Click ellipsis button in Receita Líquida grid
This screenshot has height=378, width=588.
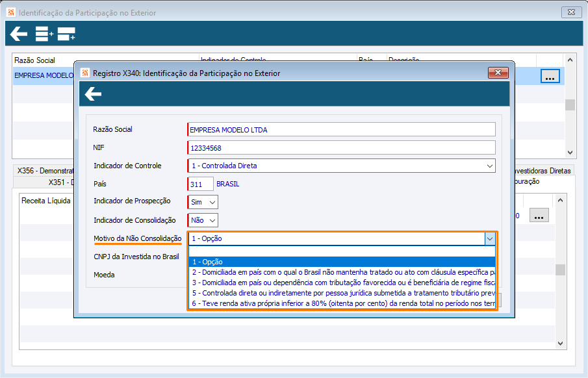tap(539, 215)
